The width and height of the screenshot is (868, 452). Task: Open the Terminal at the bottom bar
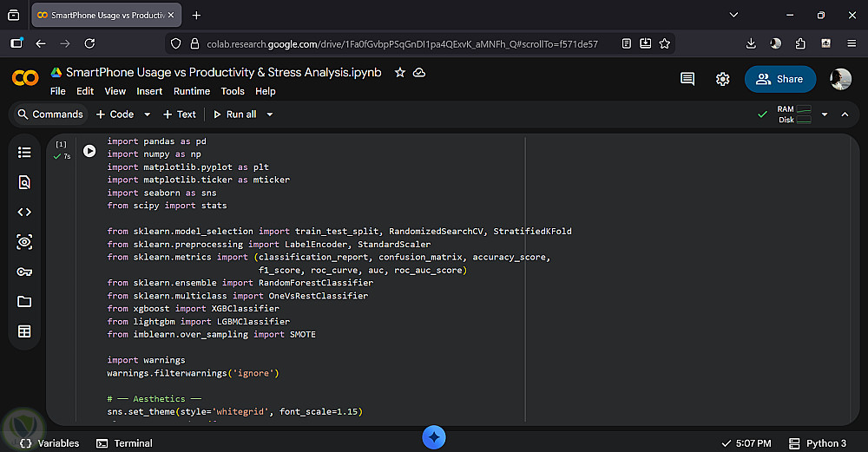(124, 443)
